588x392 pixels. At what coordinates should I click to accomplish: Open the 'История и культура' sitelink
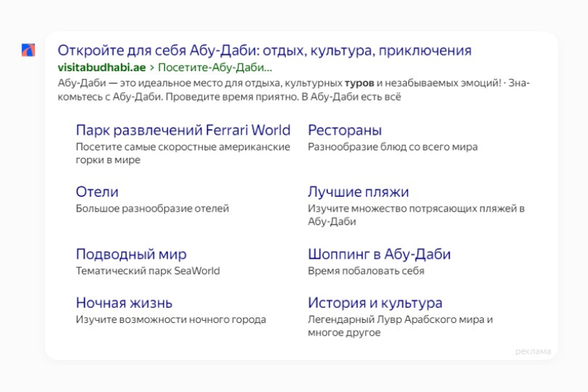tap(375, 303)
